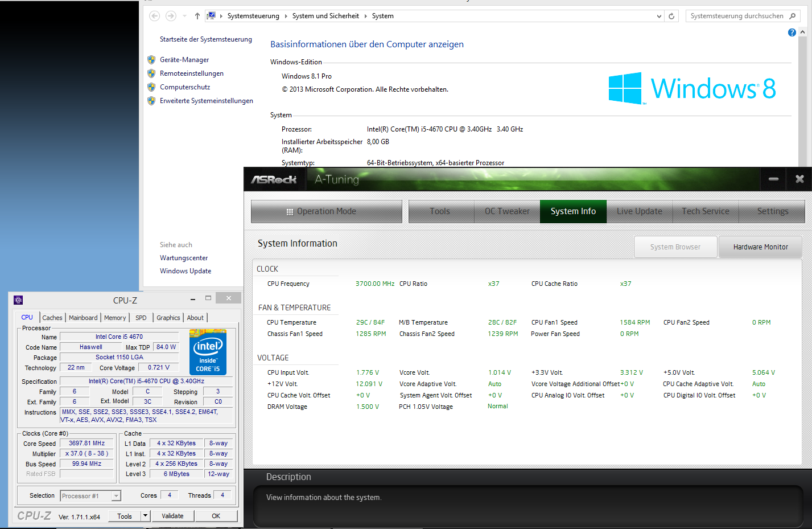Go up one level in System window
Image resolution: width=812 pixels, height=529 pixels.
[197, 16]
